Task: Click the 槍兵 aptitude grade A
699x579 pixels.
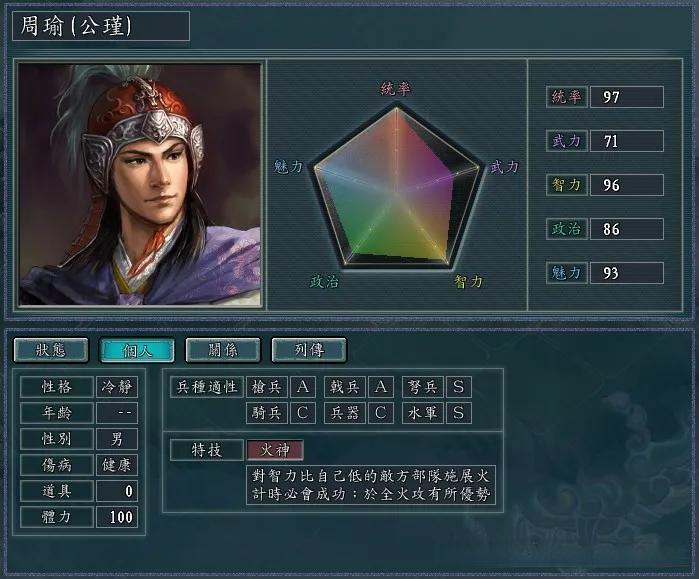Action: (x=303, y=386)
